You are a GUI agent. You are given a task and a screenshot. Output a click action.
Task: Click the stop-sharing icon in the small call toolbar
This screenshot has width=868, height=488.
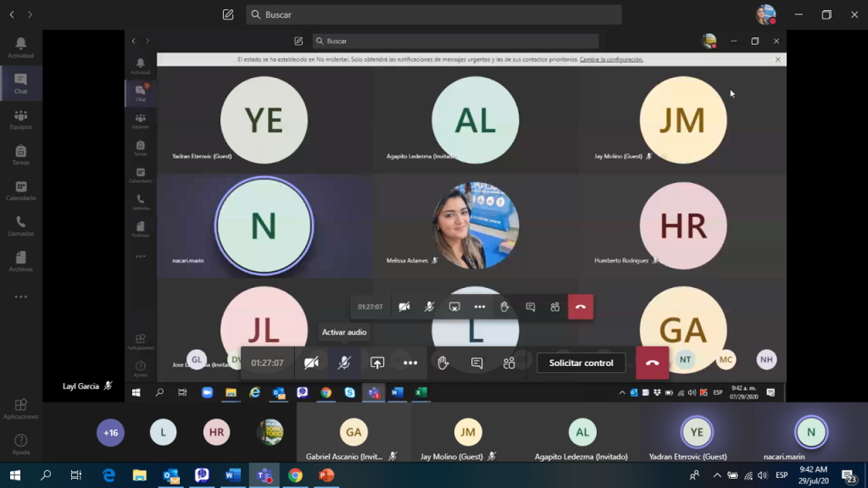click(x=454, y=307)
